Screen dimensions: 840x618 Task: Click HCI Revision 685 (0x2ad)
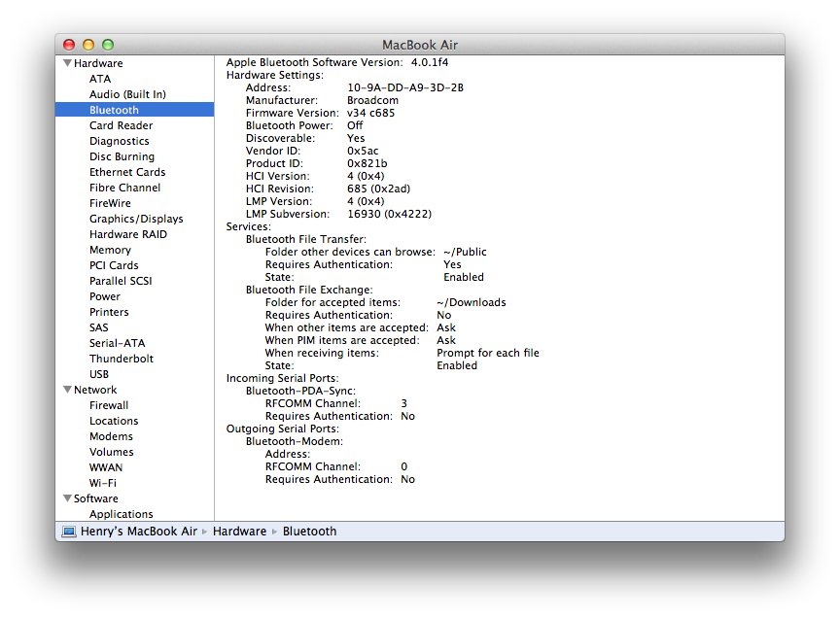379,189
